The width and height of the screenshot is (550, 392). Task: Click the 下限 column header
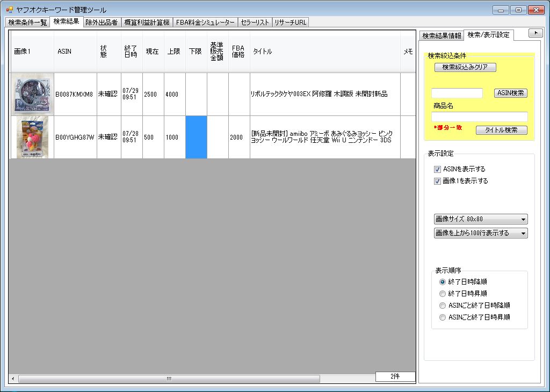tap(196, 52)
